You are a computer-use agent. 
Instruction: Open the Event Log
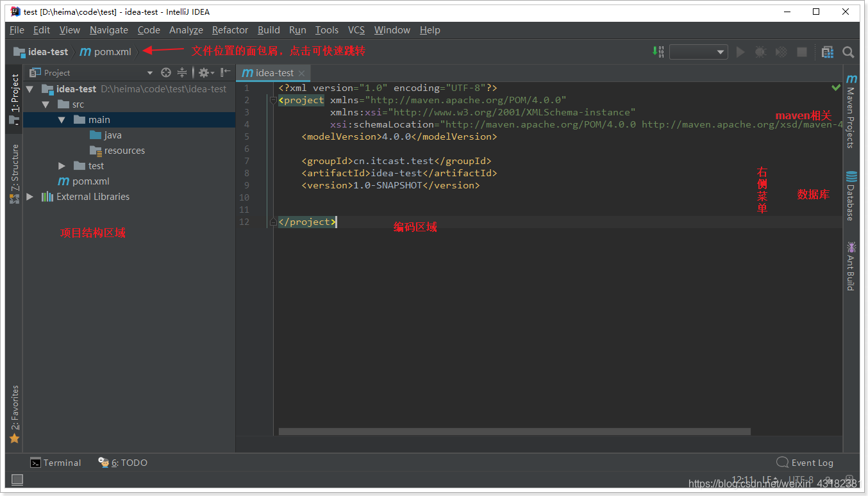pos(805,463)
